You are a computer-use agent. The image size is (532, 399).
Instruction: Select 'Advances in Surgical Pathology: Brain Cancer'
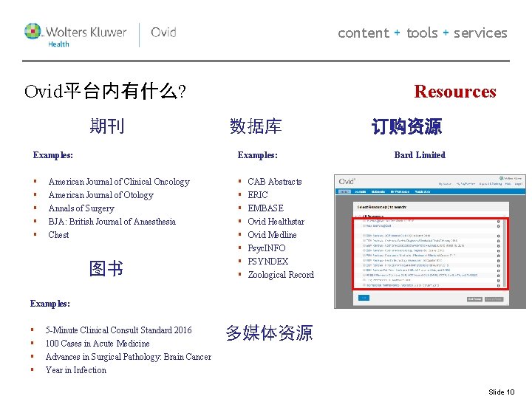[x=129, y=357]
